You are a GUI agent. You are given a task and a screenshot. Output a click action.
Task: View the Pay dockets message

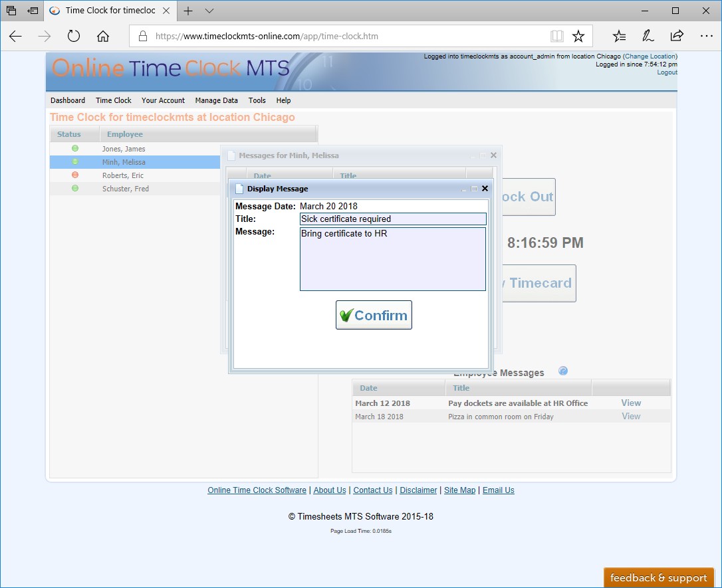pyautogui.click(x=630, y=403)
